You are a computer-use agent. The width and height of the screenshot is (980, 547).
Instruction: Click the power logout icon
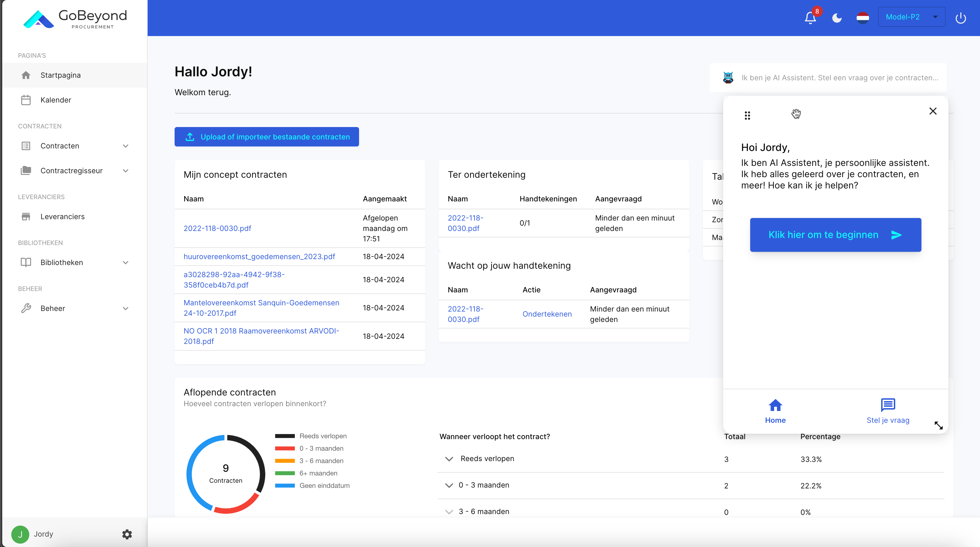[x=960, y=17]
